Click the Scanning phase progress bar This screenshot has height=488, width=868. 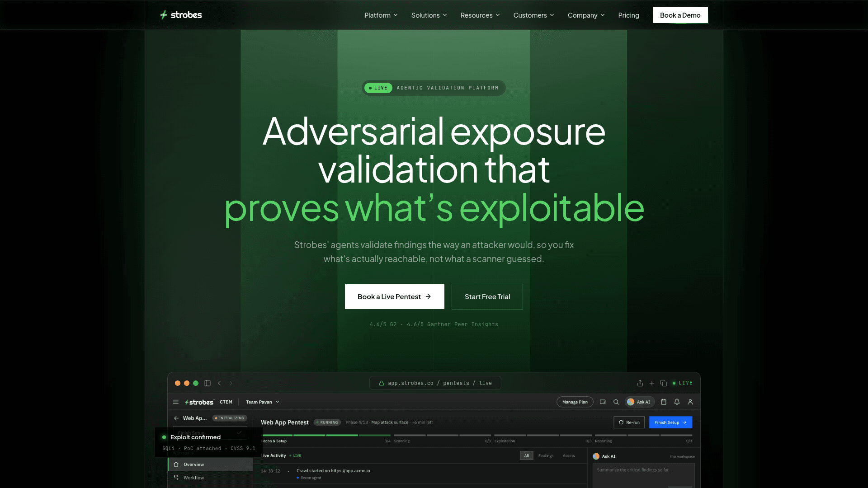(442, 435)
